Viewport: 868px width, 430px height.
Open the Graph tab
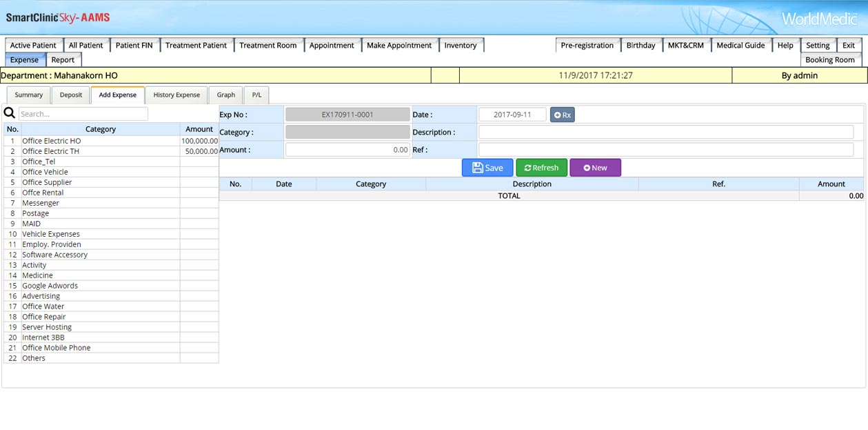tap(226, 95)
